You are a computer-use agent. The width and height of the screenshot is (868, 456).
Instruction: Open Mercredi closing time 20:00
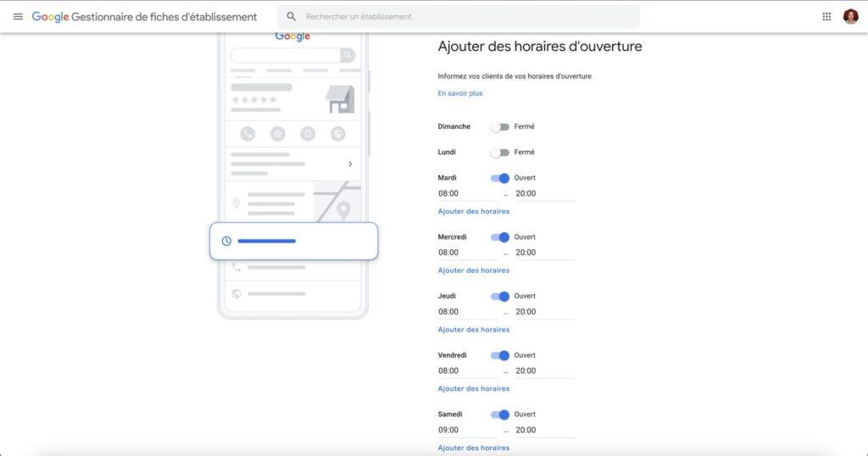pyautogui.click(x=545, y=253)
